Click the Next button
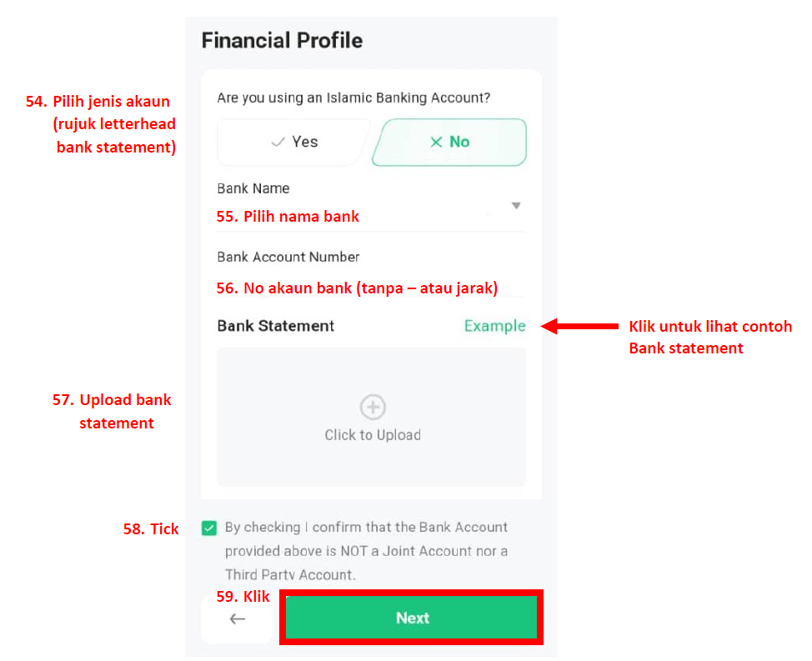This screenshot has width=812, height=661. 411,618
